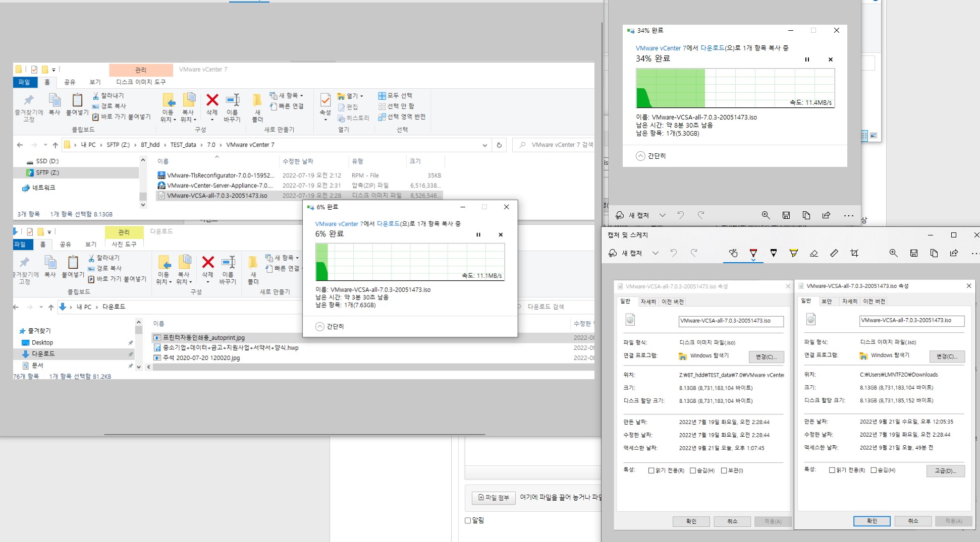This screenshot has width=980, height=542.
Task: Switch to 자세히 tab in left properties dialog
Action: [648, 302]
